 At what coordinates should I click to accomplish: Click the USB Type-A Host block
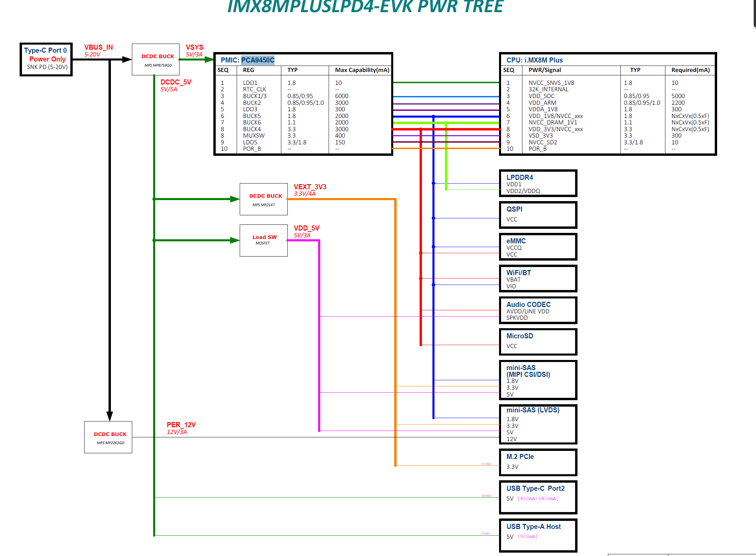point(538,535)
